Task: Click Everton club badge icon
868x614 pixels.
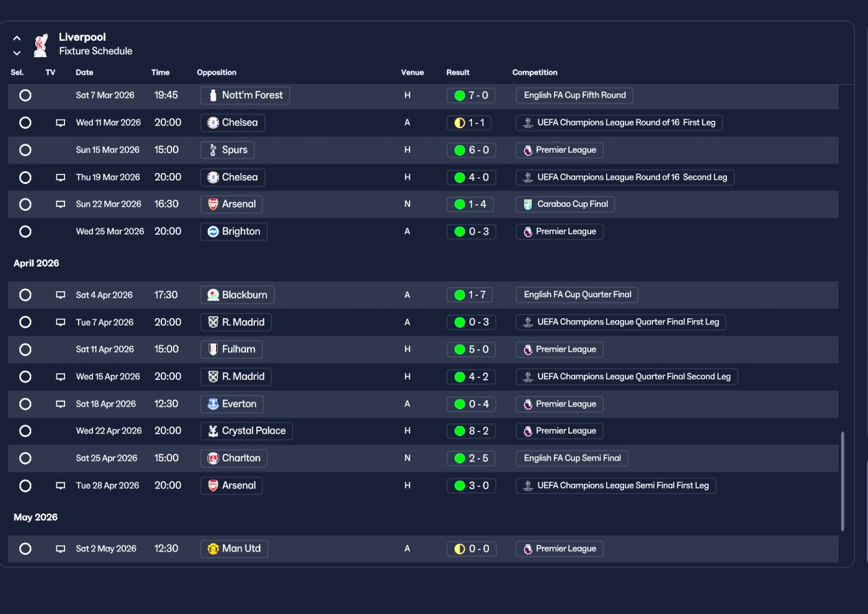Action: tap(213, 404)
